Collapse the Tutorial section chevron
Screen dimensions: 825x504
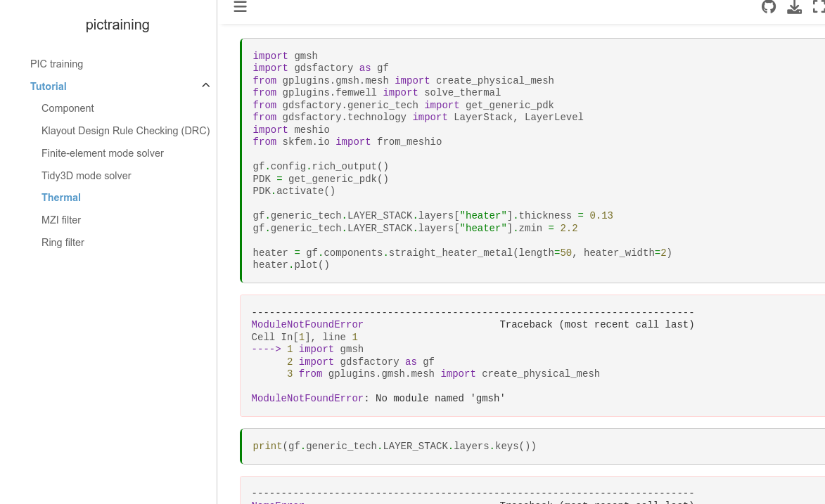click(x=205, y=84)
